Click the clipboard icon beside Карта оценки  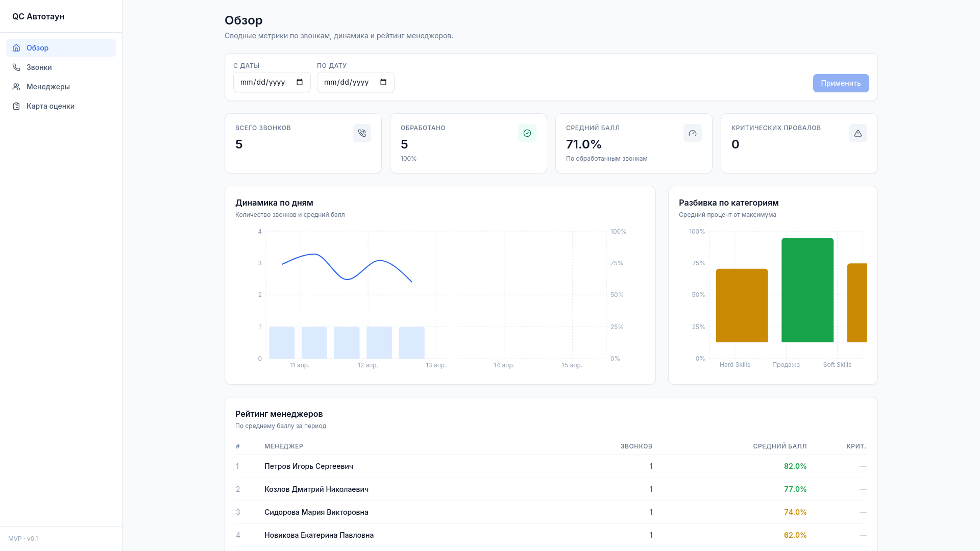coord(16,106)
